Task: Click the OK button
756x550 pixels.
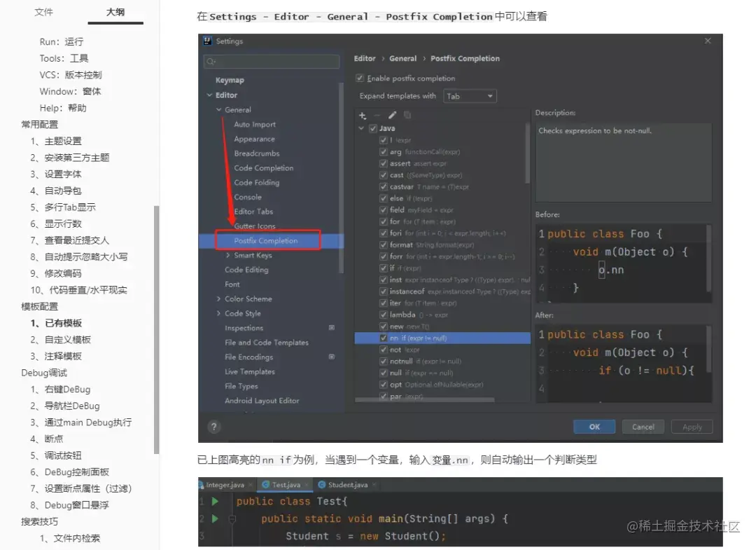Action: point(594,426)
